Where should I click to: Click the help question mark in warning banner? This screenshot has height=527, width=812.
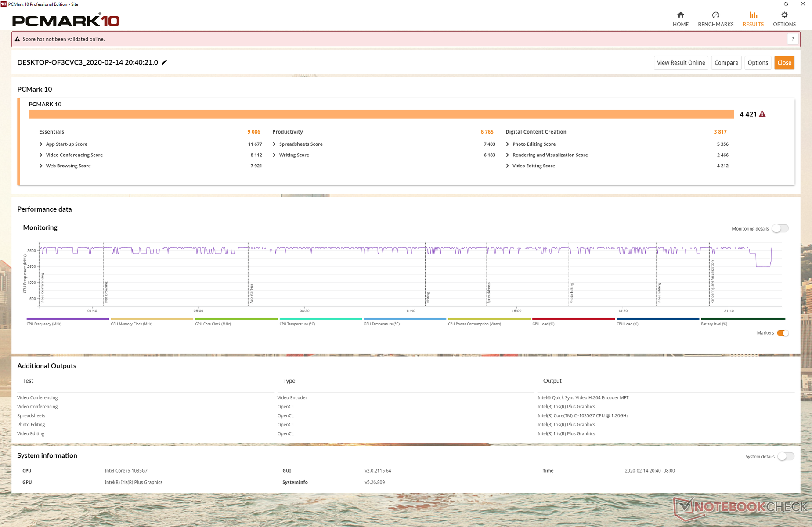(x=793, y=39)
